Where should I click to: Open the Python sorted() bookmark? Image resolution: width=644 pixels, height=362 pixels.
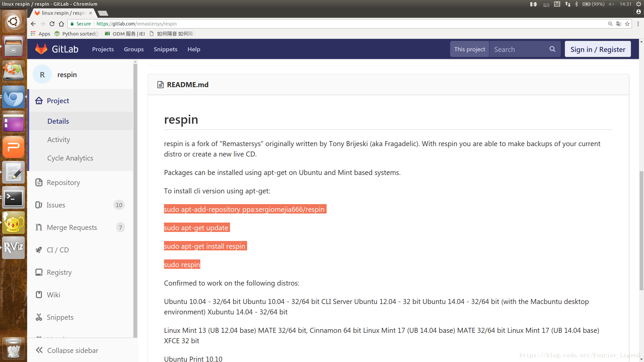76,34
